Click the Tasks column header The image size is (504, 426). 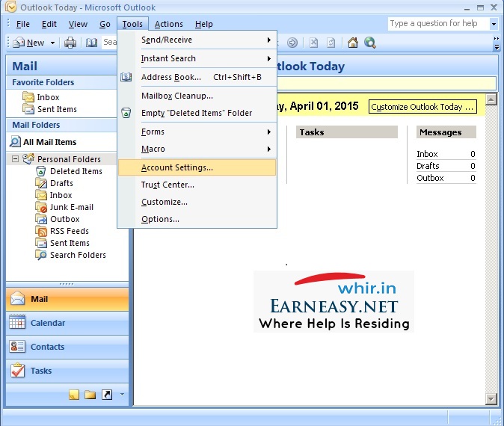tap(347, 132)
